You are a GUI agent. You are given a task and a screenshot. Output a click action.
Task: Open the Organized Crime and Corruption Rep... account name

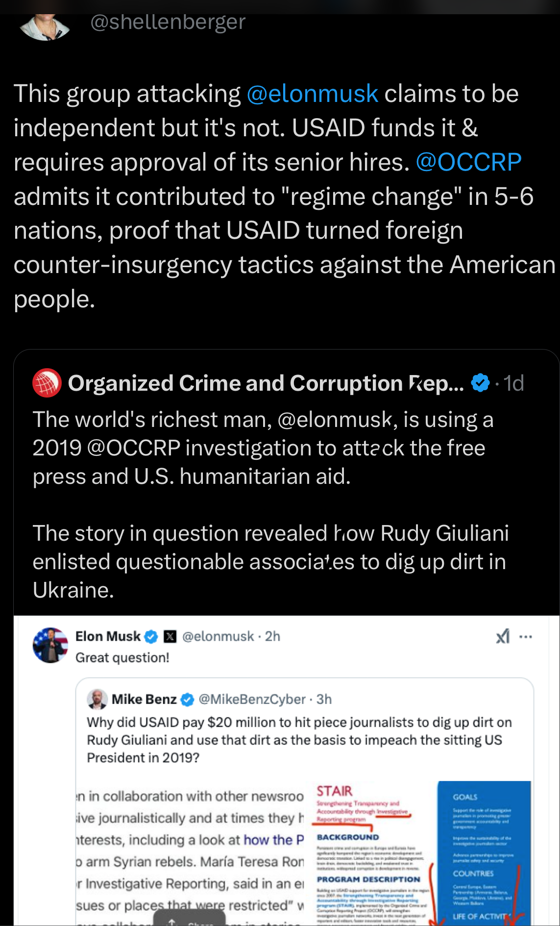[x=266, y=383]
